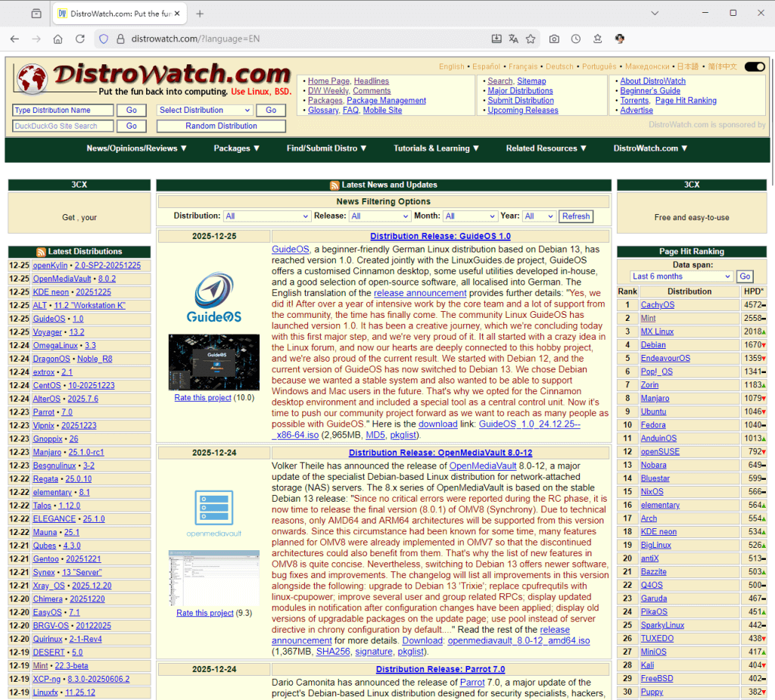This screenshot has width=775, height=700.
Task: Open Distribution Release: OpenMediaVault 8.0-12 headline
Action: pyautogui.click(x=440, y=453)
